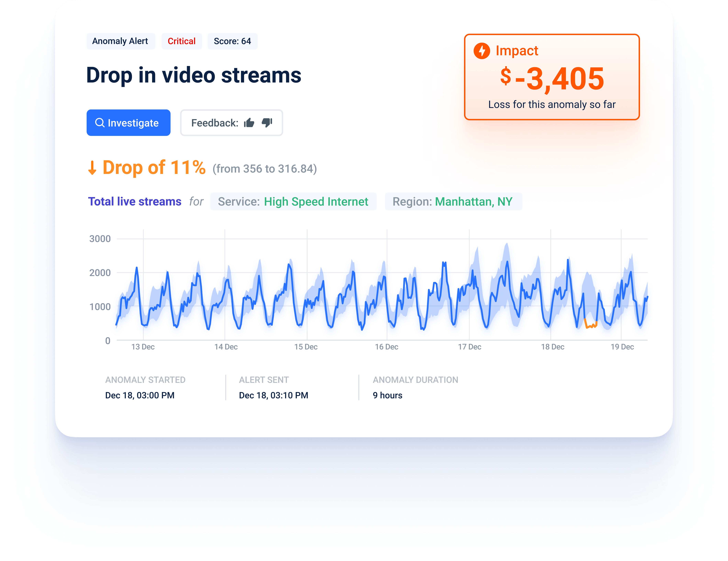Screen dimensions: 728x561
Task: Click the ANOMALY STARTED timestamp Dec 18, 03:00 PM
Action: coord(140,395)
